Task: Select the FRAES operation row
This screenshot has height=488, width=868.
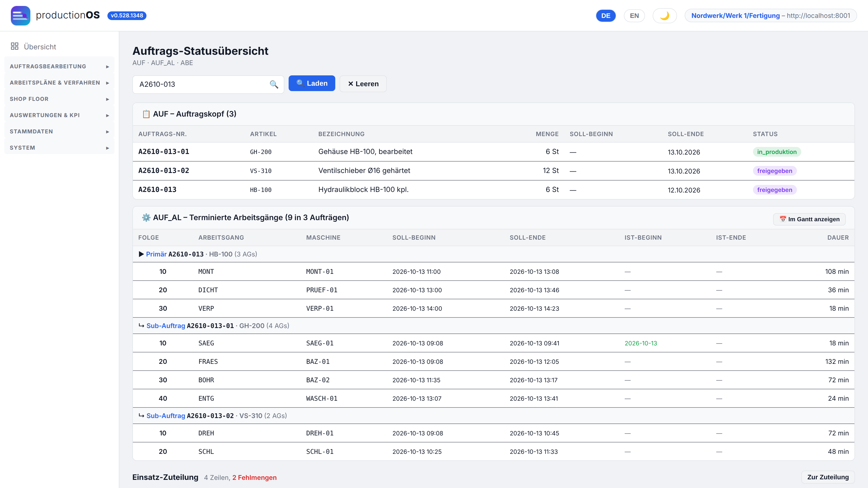Action: pyautogui.click(x=494, y=361)
